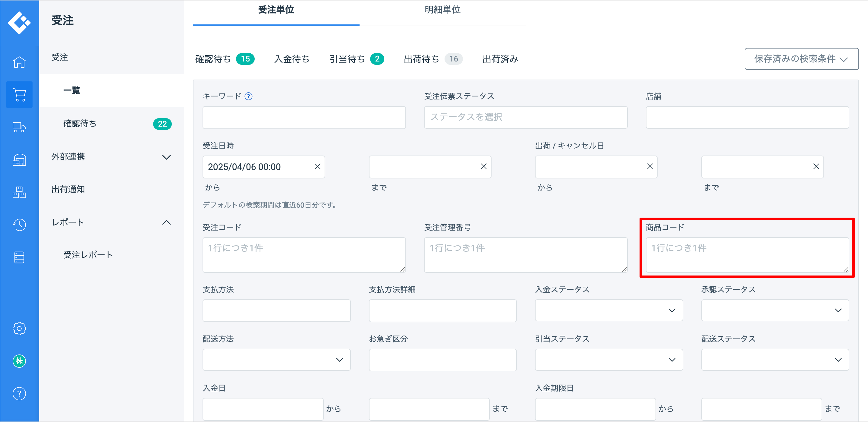
Task: Click the 受注コード text area
Action: click(304, 255)
